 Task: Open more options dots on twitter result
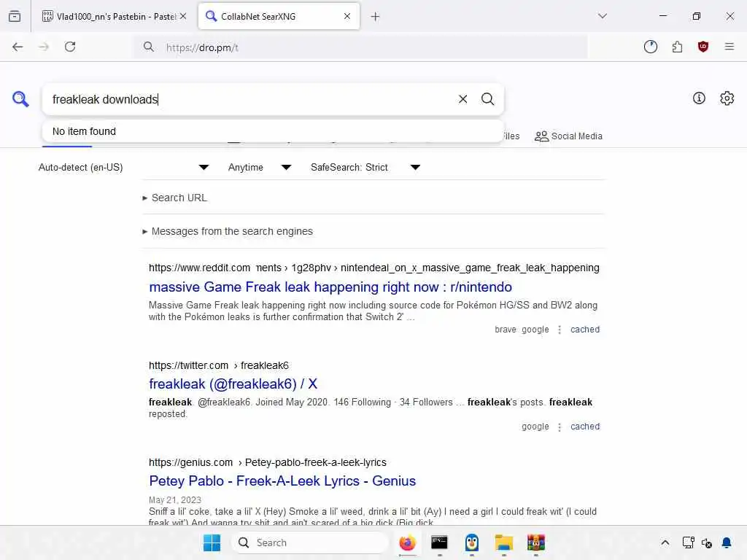pos(560,427)
